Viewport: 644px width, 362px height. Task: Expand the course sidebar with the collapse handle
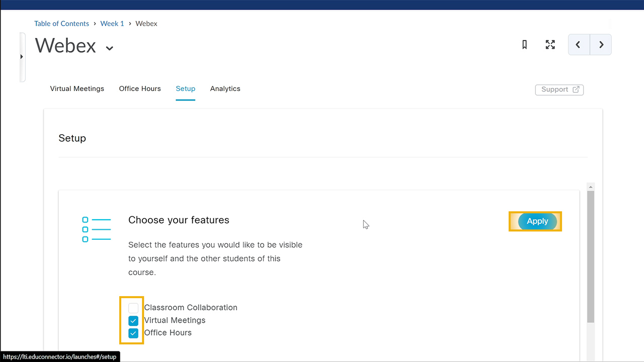(x=22, y=56)
